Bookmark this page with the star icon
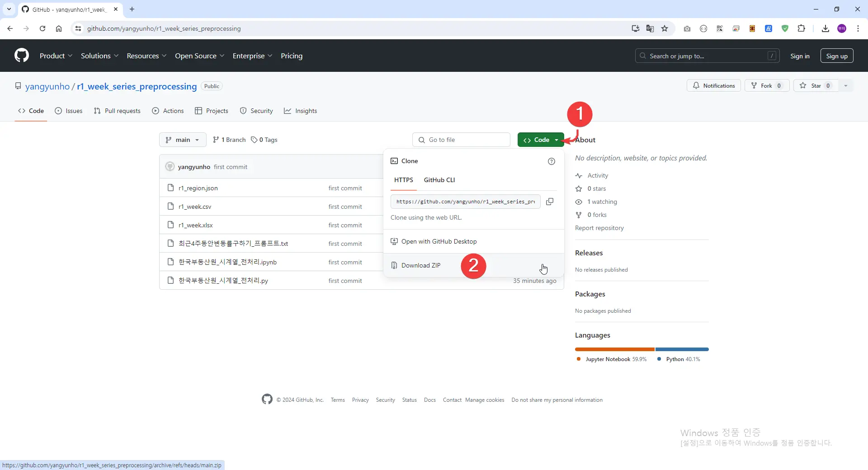This screenshot has height=470, width=868. [665, 28]
